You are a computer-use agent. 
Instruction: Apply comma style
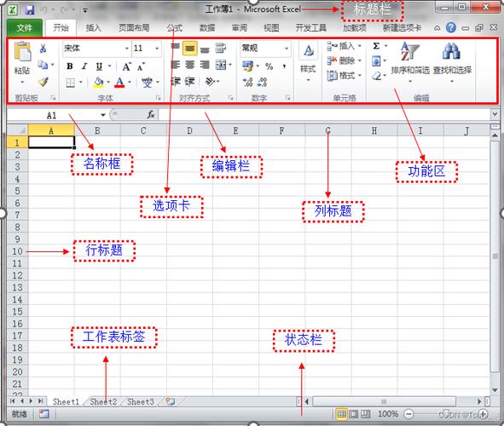point(284,66)
